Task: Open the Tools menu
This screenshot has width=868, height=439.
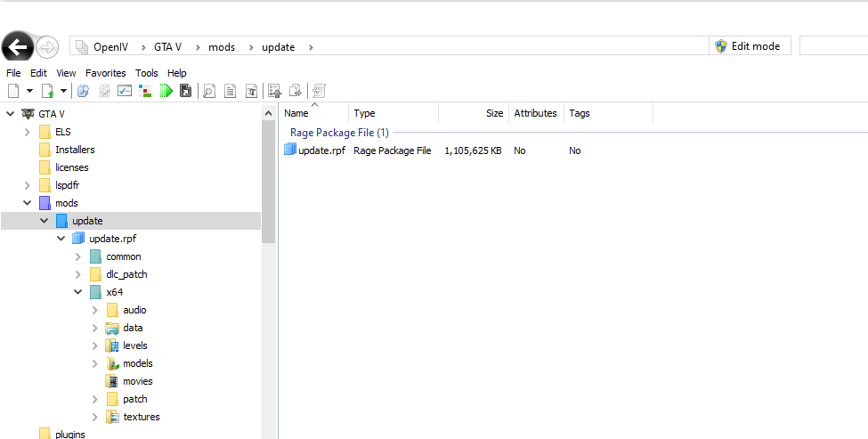Action: pyautogui.click(x=147, y=73)
